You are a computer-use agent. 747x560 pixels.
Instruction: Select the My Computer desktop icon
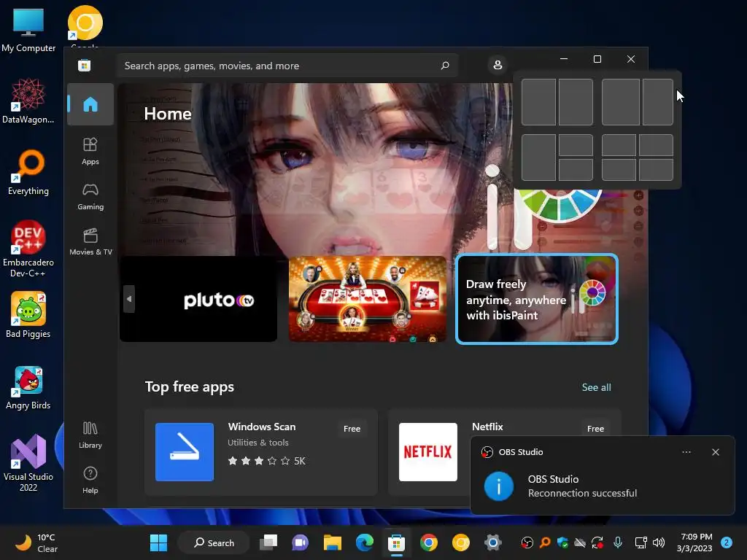click(x=28, y=29)
